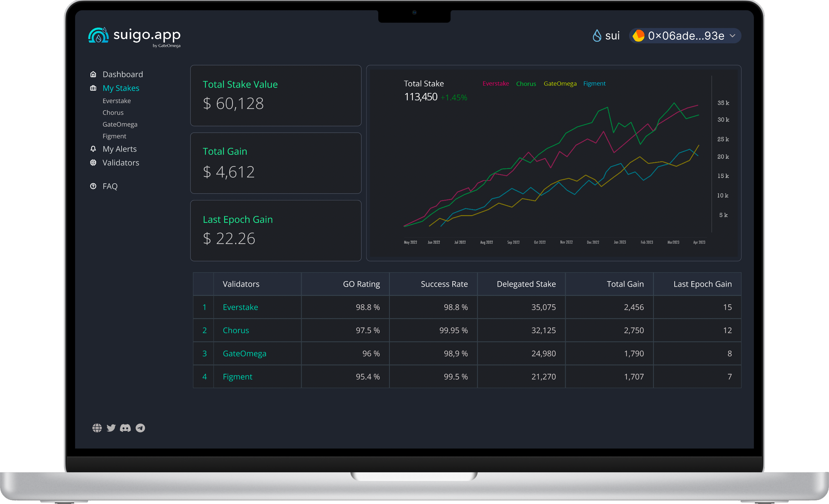Open the Validators menu item
Viewport: 829px width, 504px height.
(121, 163)
